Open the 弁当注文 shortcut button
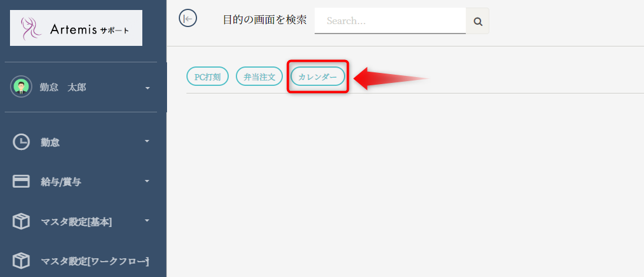Screen dimensions: 644x277 point(259,76)
